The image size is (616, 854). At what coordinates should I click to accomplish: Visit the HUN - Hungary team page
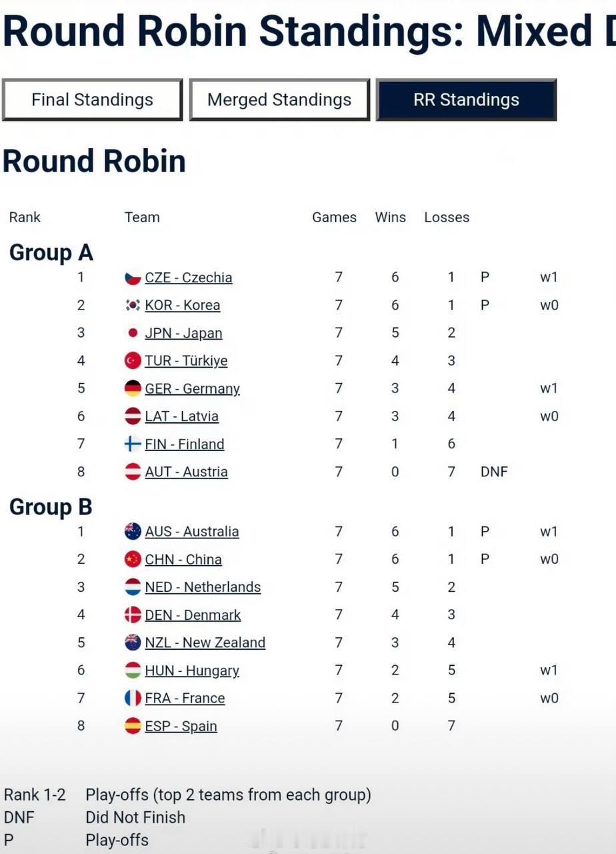point(192,671)
